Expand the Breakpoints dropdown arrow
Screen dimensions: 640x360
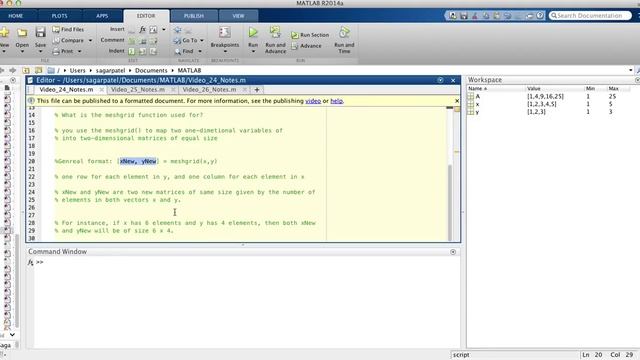coord(224,51)
